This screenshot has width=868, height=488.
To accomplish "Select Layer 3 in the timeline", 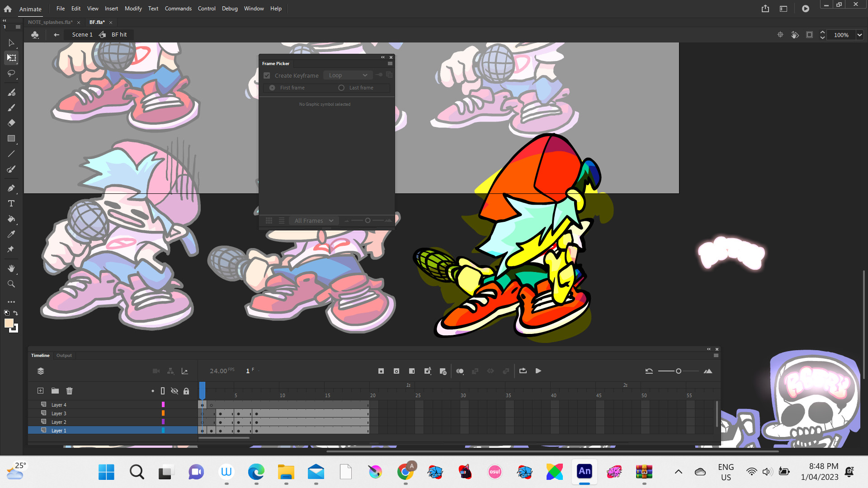I will [59, 413].
